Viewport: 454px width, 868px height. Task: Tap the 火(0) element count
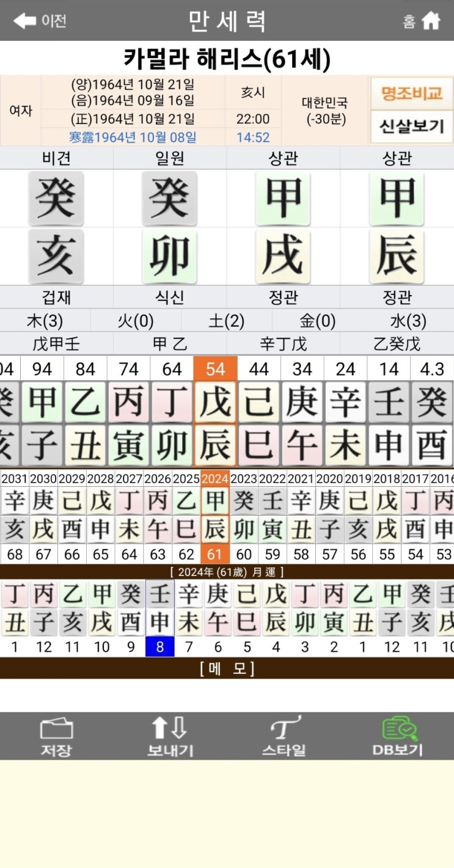tap(136, 320)
